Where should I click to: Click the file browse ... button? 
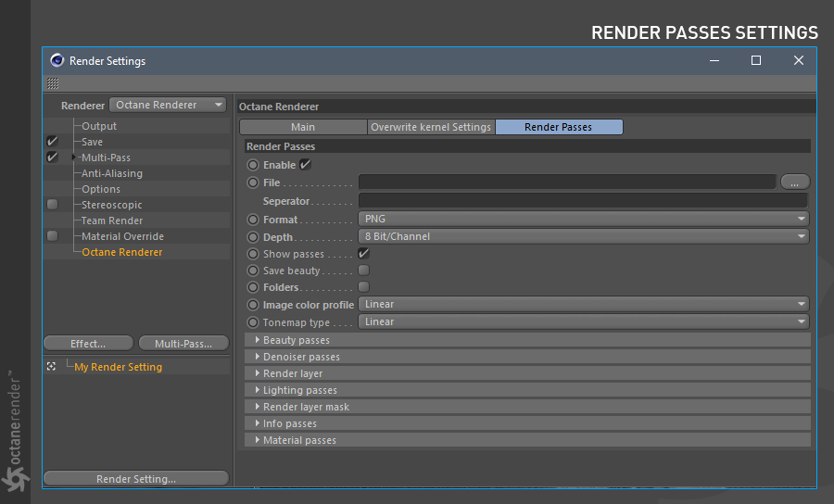click(x=795, y=182)
